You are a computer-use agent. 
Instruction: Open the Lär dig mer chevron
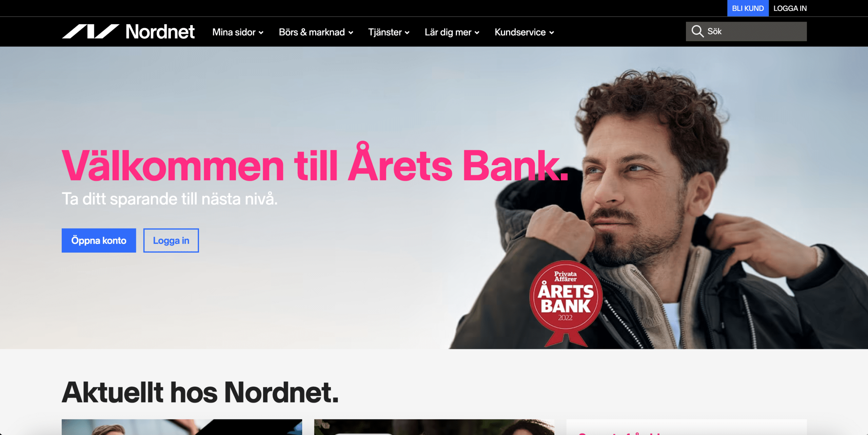point(477,33)
